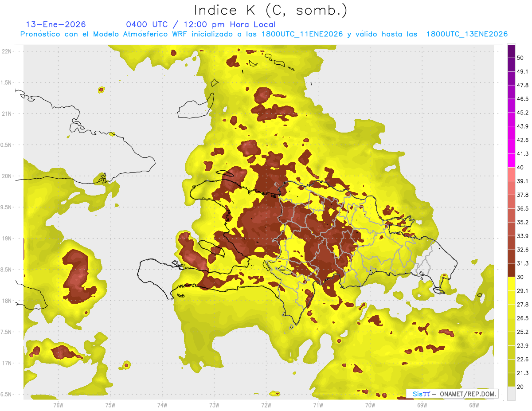Click the colorbar value "49.1"
The height and width of the screenshot is (411, 532).
(x=523, y=71)
